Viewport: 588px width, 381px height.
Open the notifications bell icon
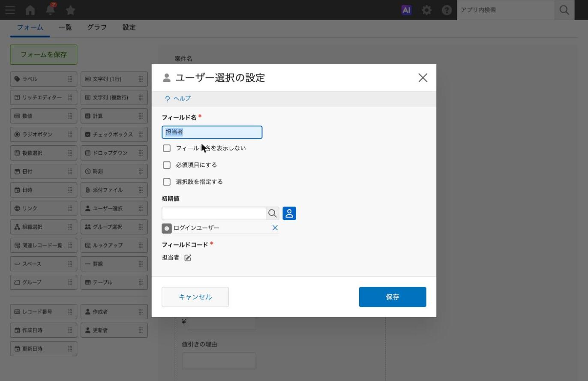(51, 9)
